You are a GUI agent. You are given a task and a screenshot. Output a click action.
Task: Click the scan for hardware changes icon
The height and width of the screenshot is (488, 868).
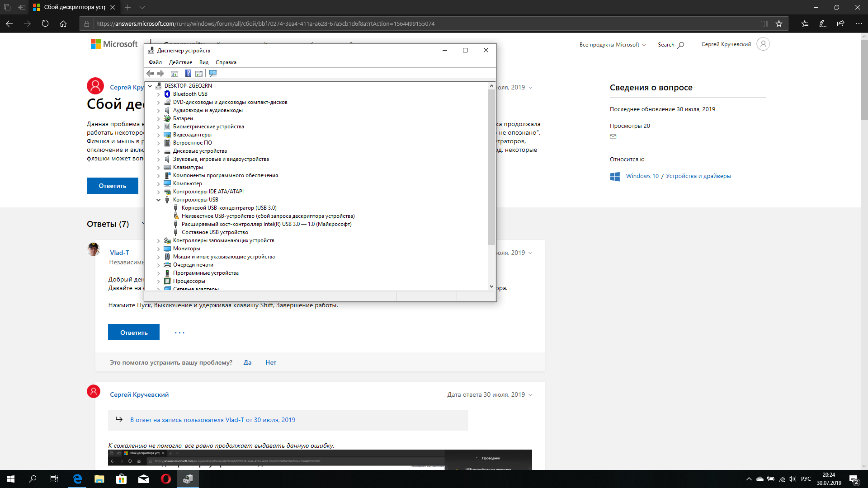click(213, 73)
